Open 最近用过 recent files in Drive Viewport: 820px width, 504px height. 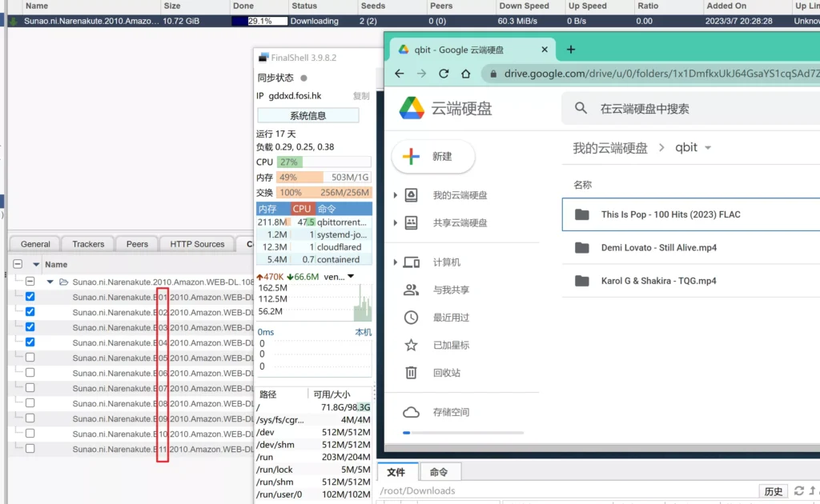pyautogui.click(x=411, y=318)
